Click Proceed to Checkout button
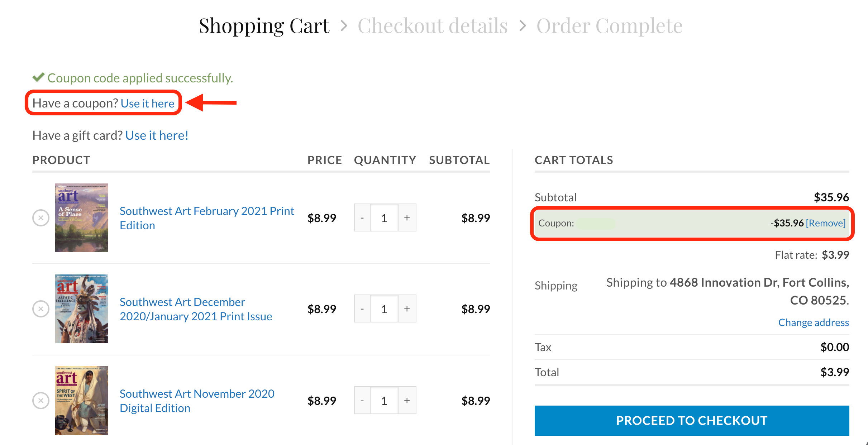Viewport: 868px width, 445px height. tap(692, 421)
